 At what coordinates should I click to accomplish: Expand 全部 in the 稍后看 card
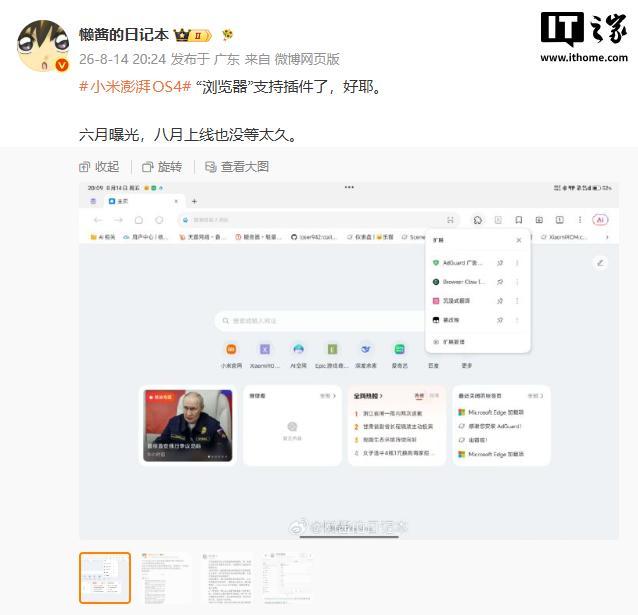pos(328,396)
